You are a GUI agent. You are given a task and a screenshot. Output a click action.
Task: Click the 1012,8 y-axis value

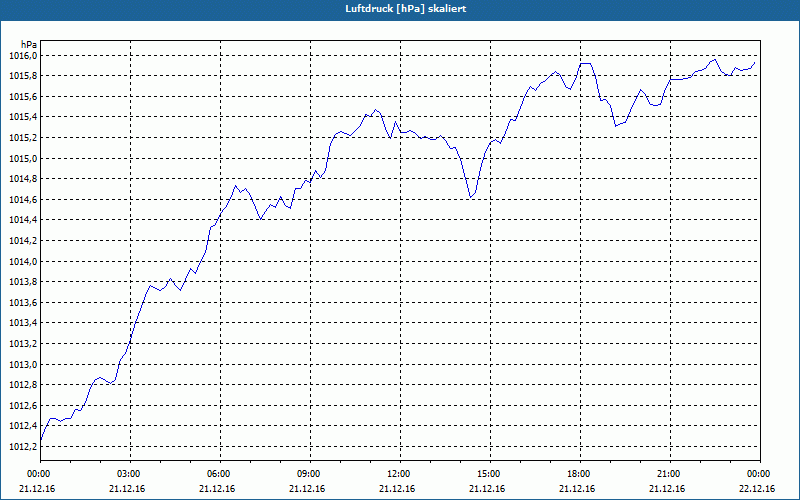(23, 385)
